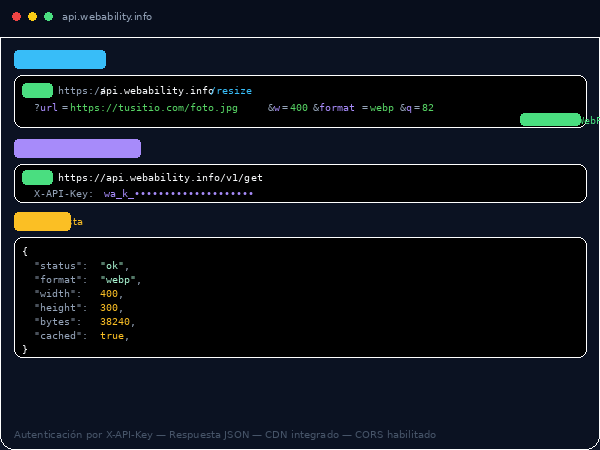Select the bytes value 38240 in JSON
This screenshot has height=450, width=600.
[x=116, y=322]
